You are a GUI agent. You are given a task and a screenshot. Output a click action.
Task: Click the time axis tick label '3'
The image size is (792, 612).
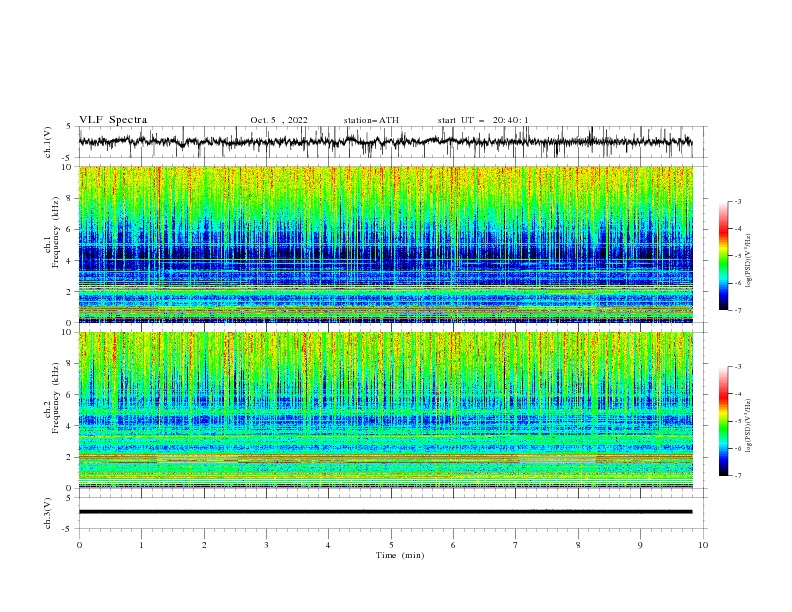coord(267,545)
